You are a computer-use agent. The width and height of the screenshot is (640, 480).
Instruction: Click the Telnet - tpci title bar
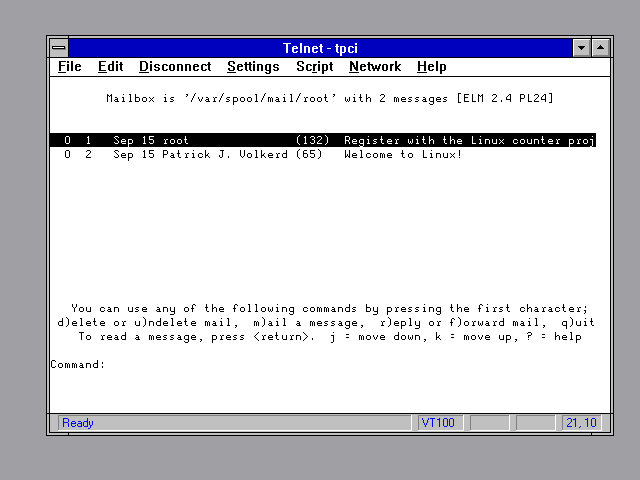click(x=320, y=48)
